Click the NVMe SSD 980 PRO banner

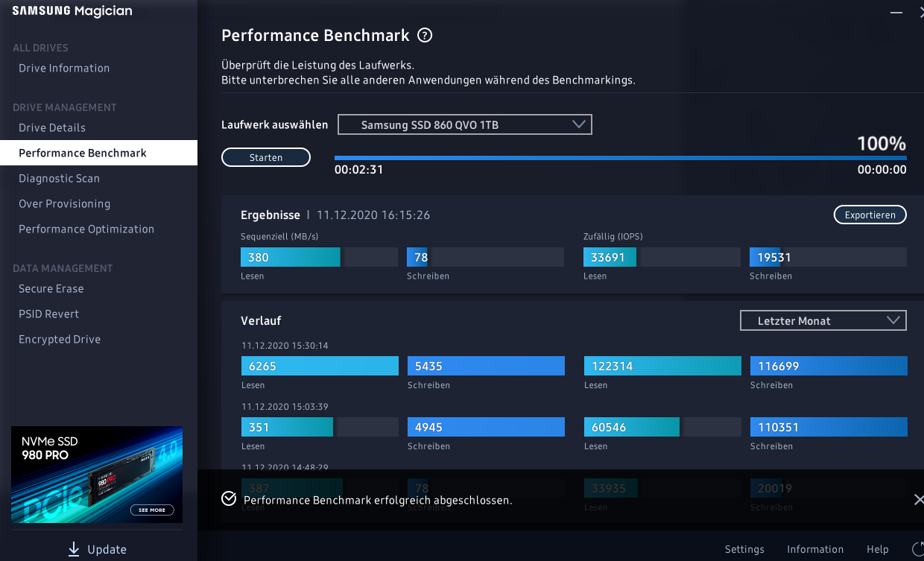[97, 475]
